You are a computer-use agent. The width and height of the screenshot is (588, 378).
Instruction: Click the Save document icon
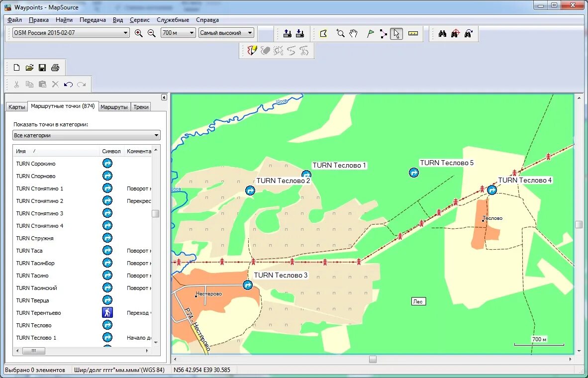42,67
